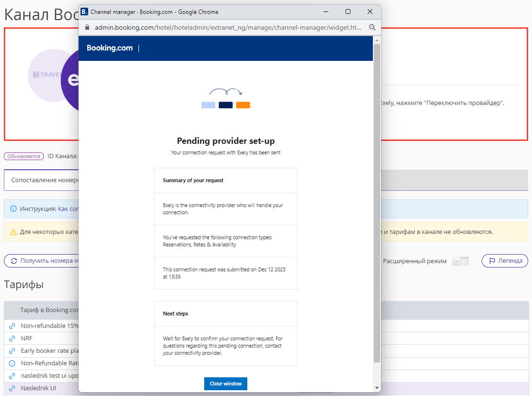The width and height of the screenshot is (532, 396).
Task: Click the Close window button
Action: click(226, 384)
